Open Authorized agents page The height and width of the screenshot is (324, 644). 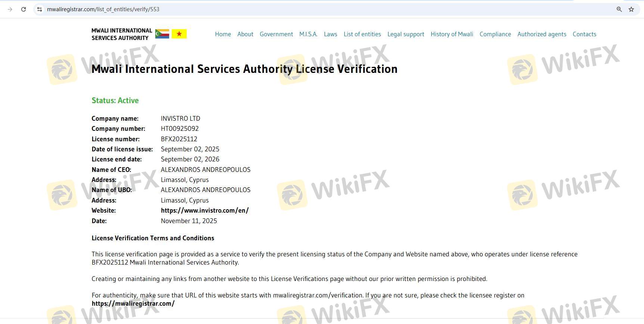coord(542,34)
